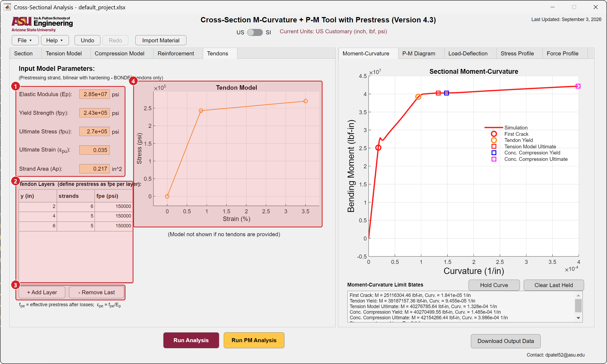Click the orange Tendon Yield marker on curve
607x364 pixels.
tap(418, 97)
